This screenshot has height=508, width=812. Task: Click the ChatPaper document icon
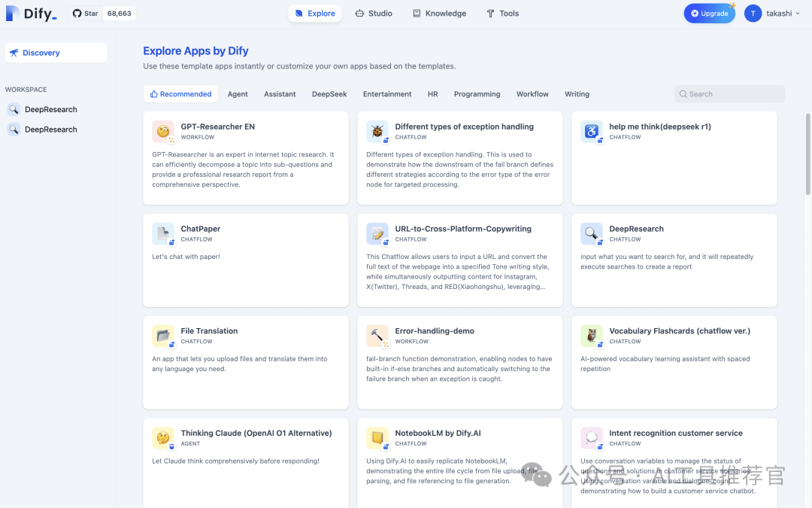(162, 233)
